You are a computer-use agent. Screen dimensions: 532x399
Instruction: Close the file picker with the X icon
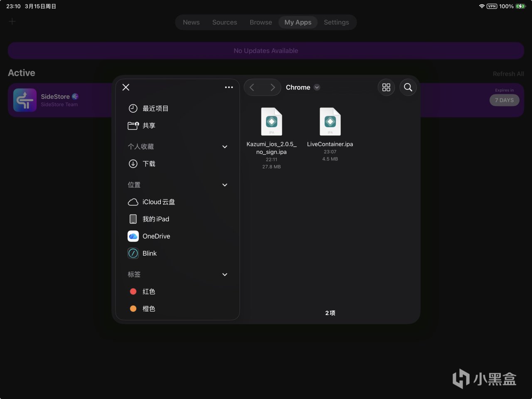click(x=126, y=87)
